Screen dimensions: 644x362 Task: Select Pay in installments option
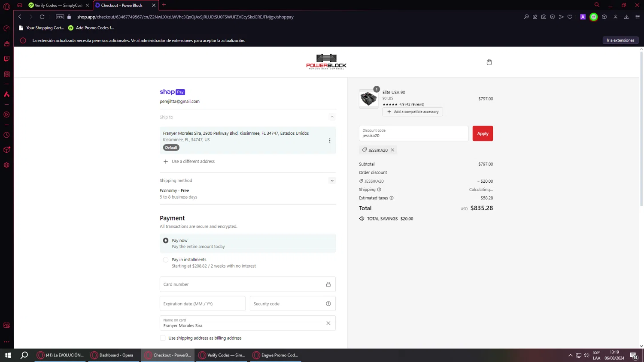(x=166, y=260)
